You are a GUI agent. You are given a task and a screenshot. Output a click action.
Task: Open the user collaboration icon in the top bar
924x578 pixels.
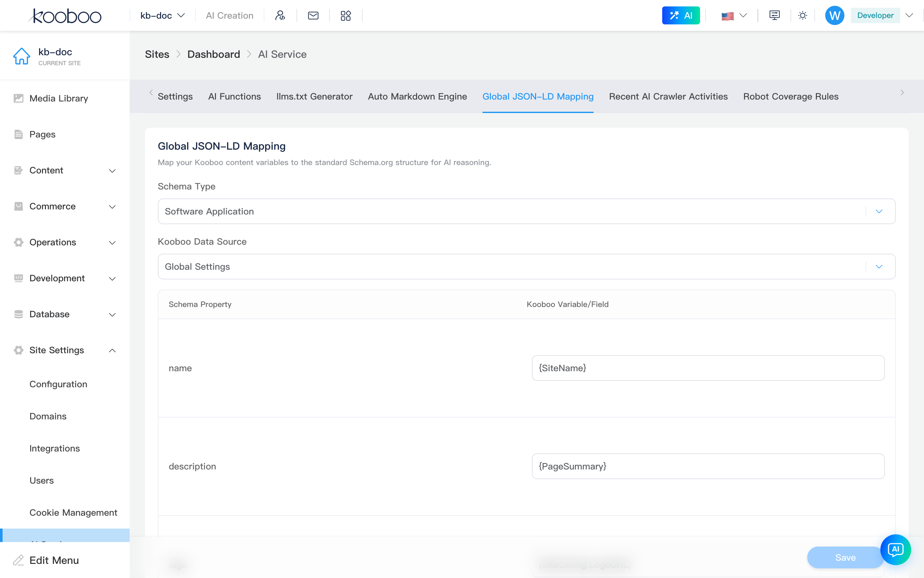click(x=280, y=16)
